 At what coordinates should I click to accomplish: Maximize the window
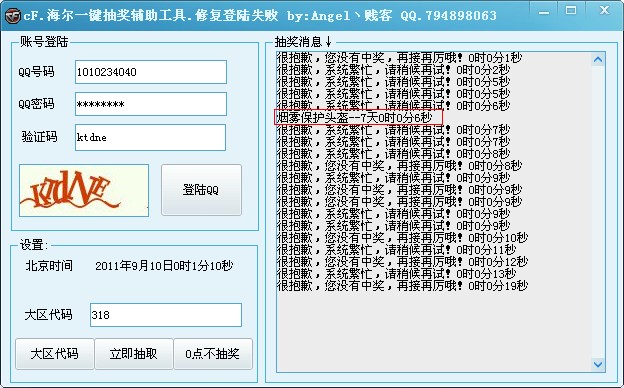pos(571,11)
